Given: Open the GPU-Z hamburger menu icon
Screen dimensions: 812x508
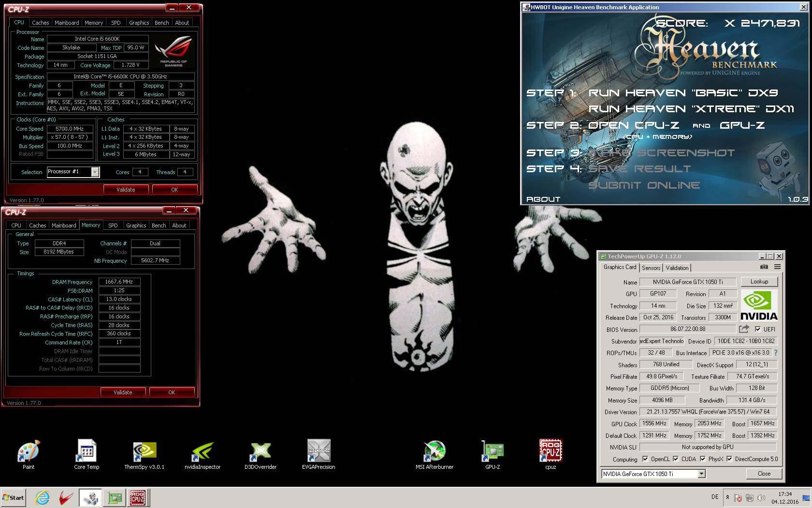Looking at the screenshot, I should (777, 267).
